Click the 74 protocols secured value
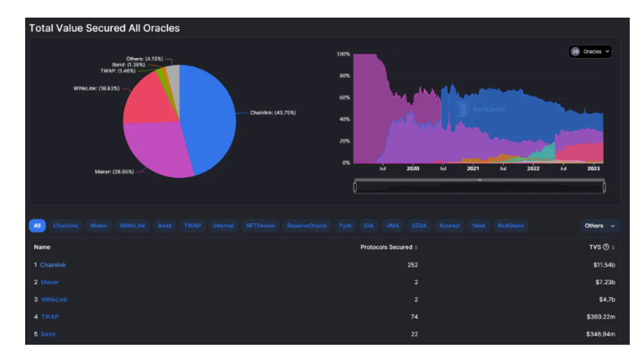 point(415,317)
